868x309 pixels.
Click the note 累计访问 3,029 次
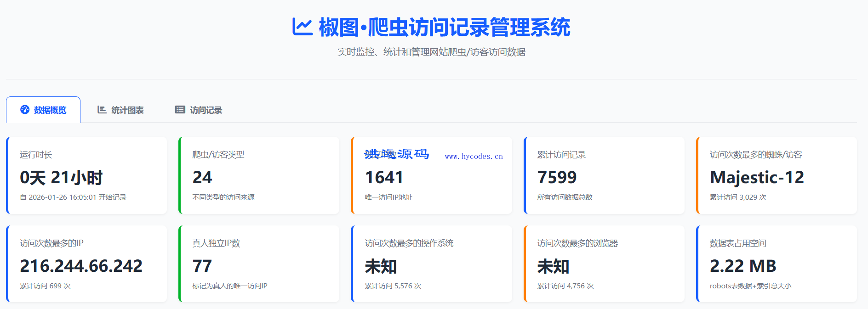738,197
